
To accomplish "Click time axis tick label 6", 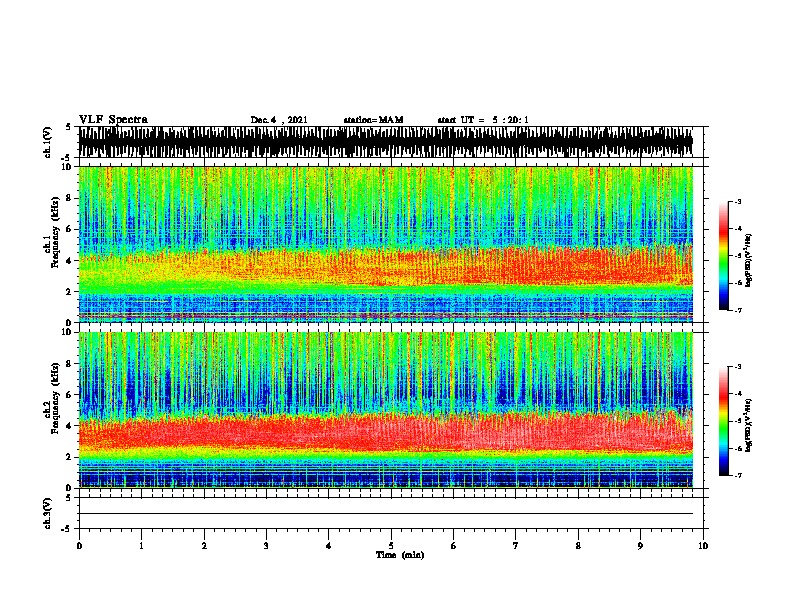I will click(454, 546).
